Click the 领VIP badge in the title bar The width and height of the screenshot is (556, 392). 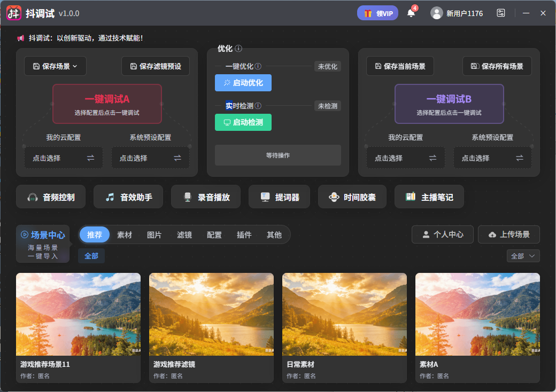[377, 12]
